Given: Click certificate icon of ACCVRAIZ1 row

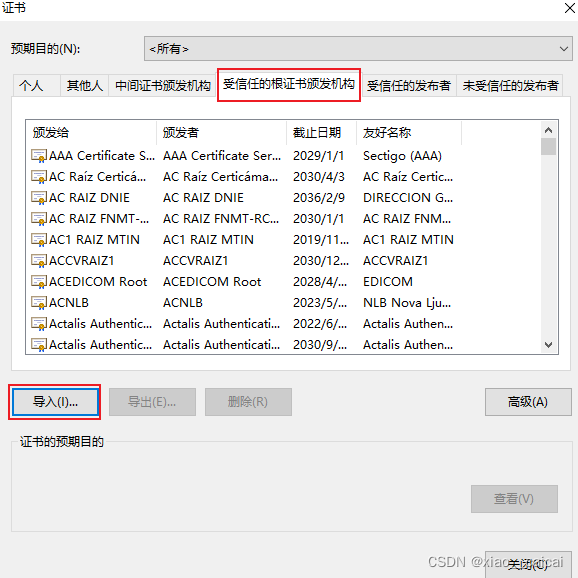Looking at the screenshot, I should [39, 261].
